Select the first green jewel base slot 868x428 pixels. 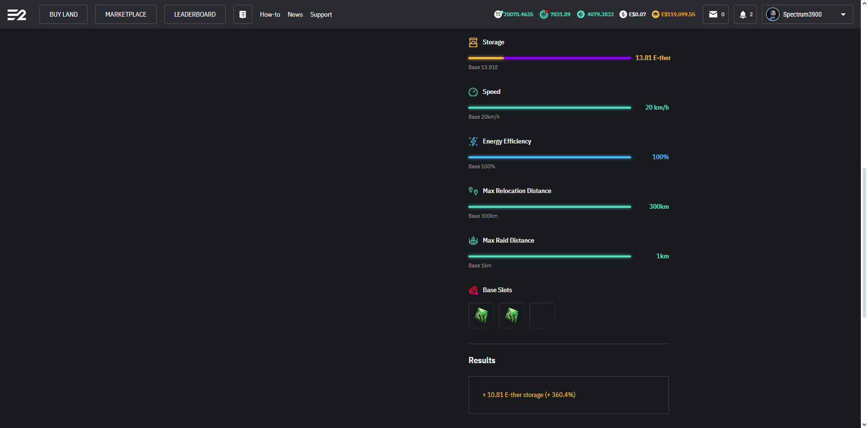pos(481,316)
